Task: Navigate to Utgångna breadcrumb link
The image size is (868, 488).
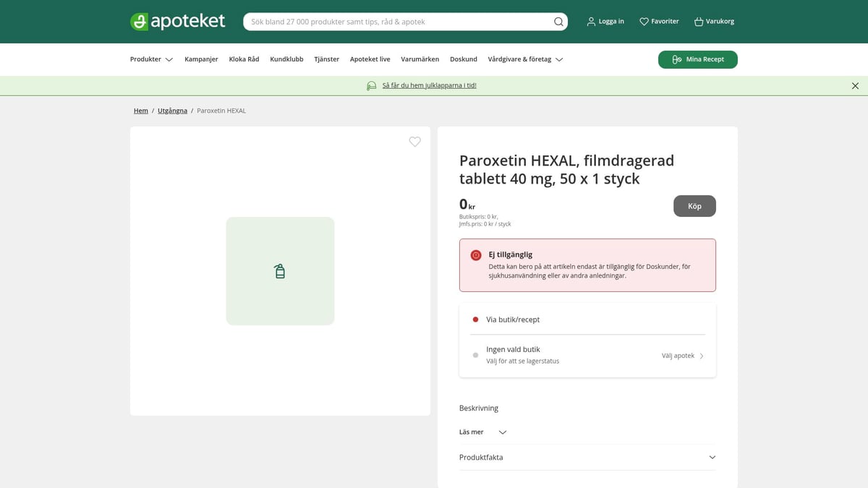Action: pos(172,111)
